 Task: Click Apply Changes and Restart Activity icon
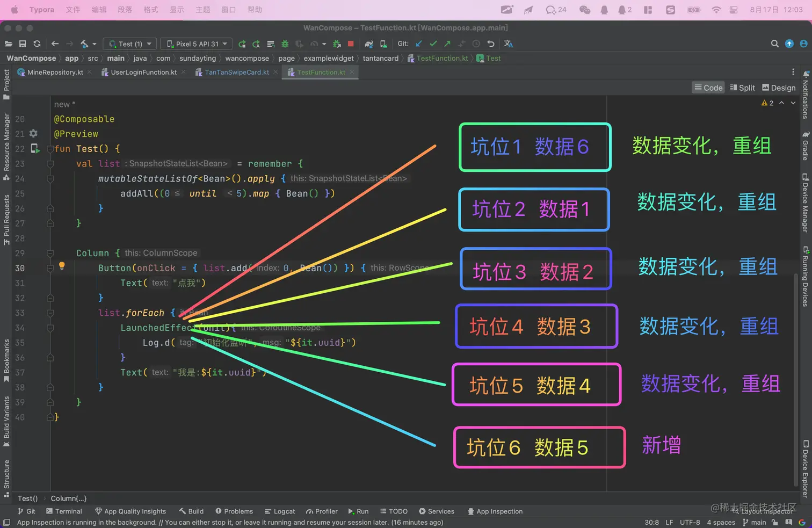coord(256,44)
